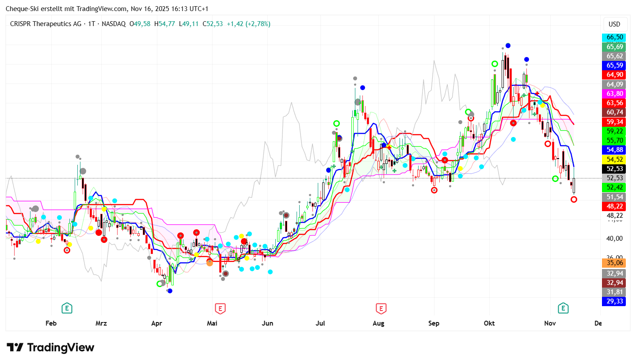This screenshot has width=636, height=364.
Task: Click the Mrz label on time axis
Action: click(101, 323)
